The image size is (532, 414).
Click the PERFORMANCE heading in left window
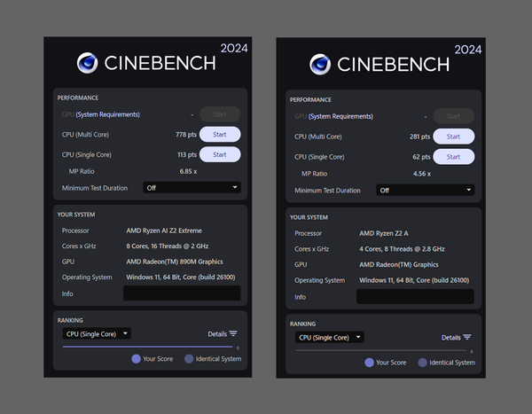78,98
